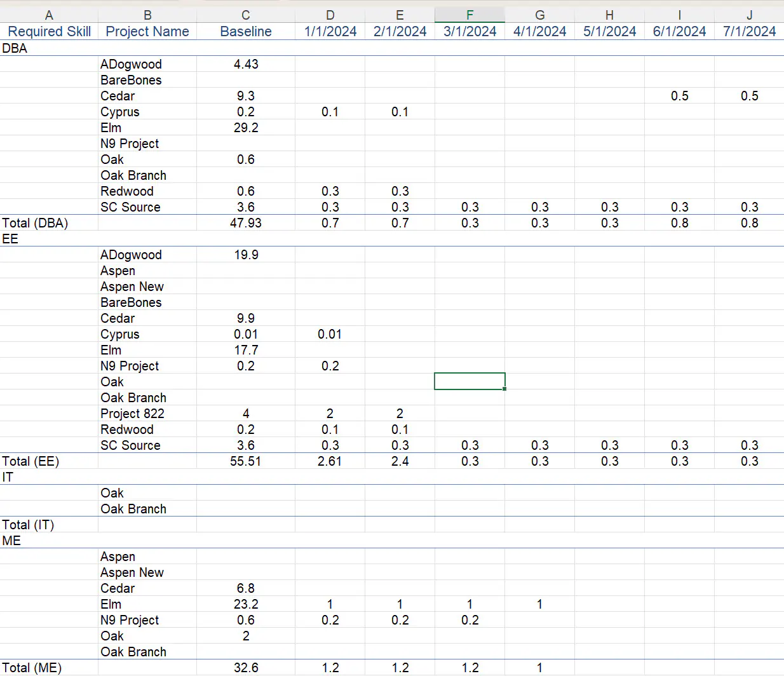Click the IT group label
This screenshot has width=784, height=676.
(x=8, y=477)
